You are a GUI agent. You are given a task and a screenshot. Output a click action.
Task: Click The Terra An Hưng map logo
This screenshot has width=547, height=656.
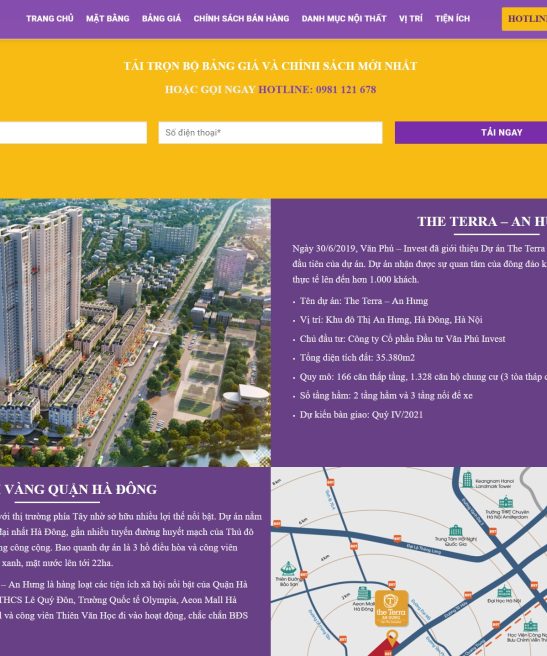point(391,608)
